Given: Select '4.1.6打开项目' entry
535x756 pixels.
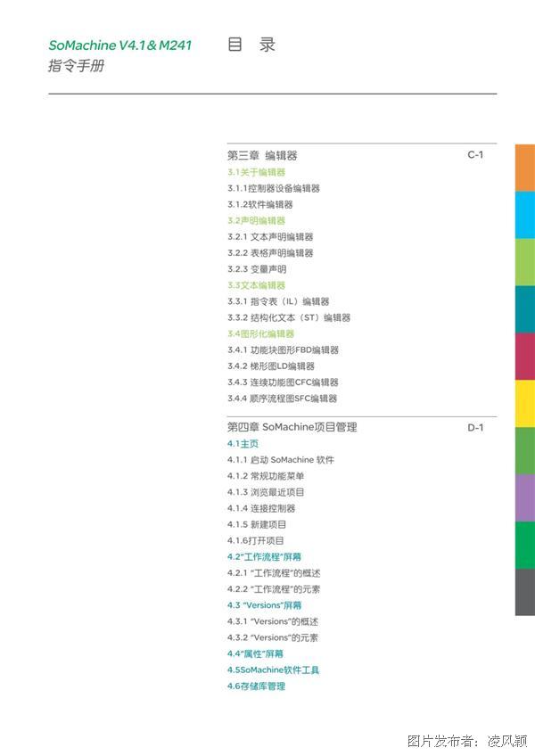Looking at the screenshot, I should pyautogui.click(x=255, y=540).
